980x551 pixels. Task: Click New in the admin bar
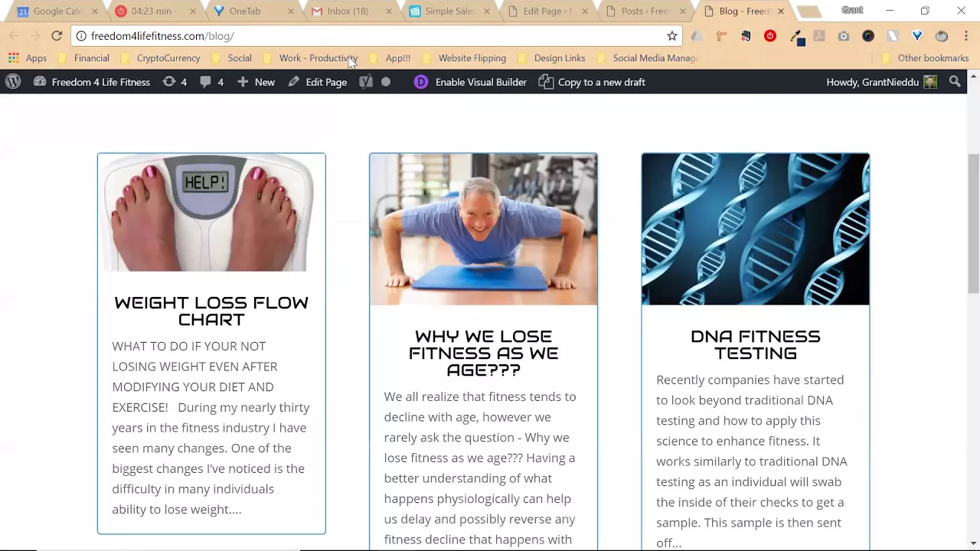coord(256,82)
